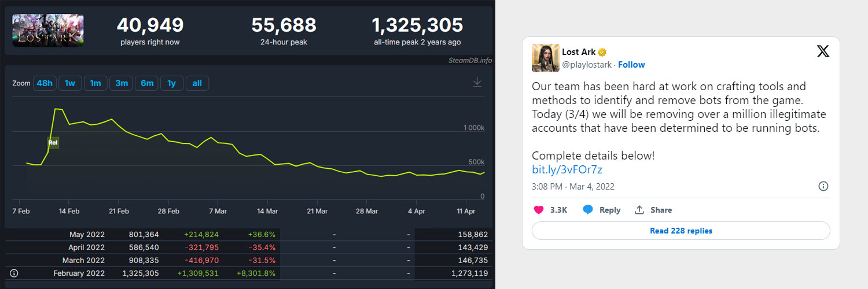This screenshot has height=289, width=868.
Task: Click the Lost Ark game banner image
Action: [48, 31]
